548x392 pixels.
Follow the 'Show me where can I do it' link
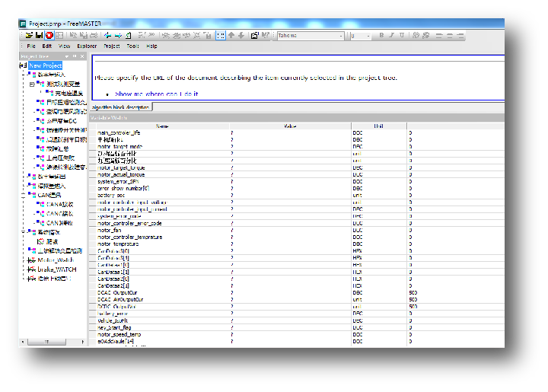pyautogui.click(x=157, y=94)
